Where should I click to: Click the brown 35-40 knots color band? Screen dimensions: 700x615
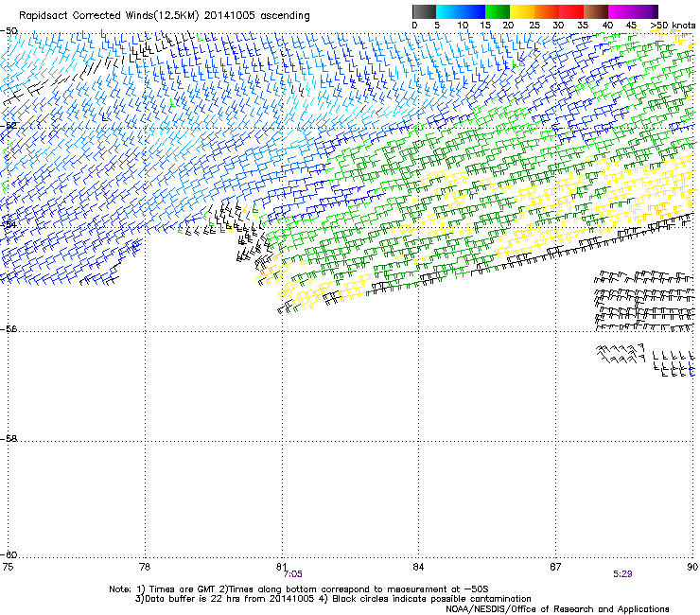[596, 11]
